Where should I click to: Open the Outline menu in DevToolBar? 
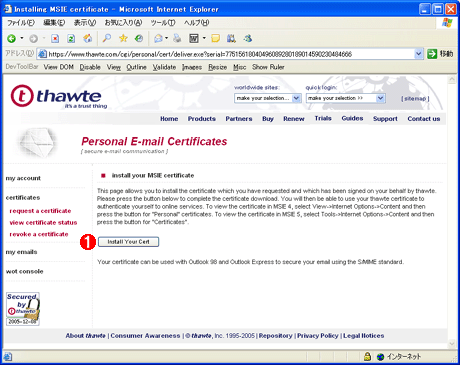136,67
